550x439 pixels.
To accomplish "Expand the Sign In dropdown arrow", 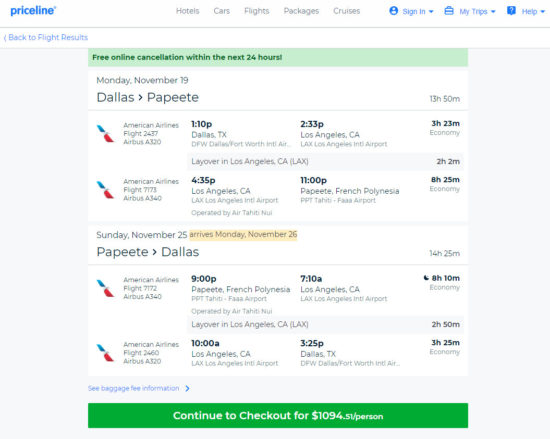I will pos(431,12).
